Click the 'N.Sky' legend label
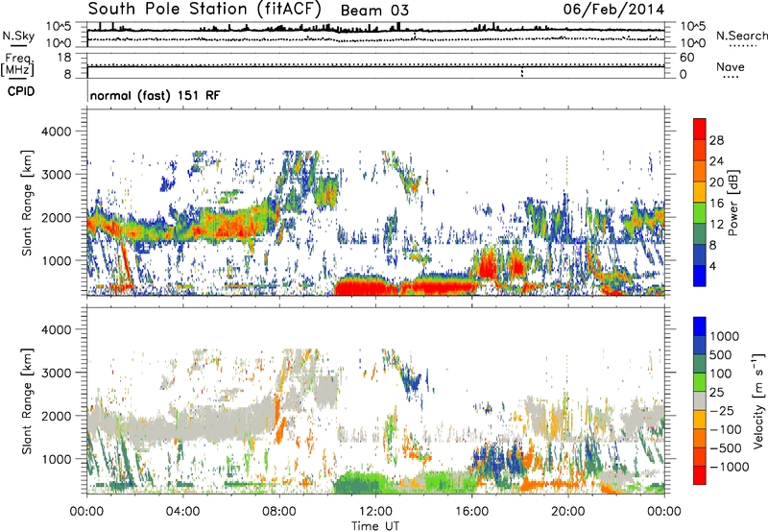 pyautogui.click(x=18, y=36)
